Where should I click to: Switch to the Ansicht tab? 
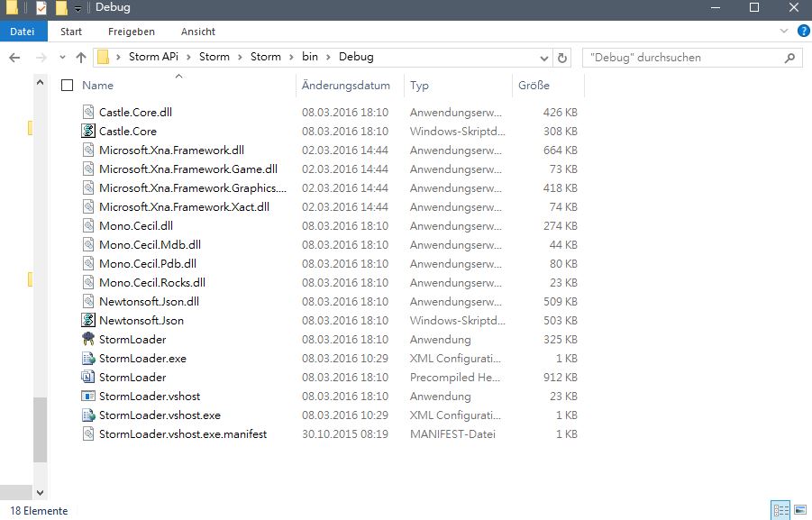197,31
